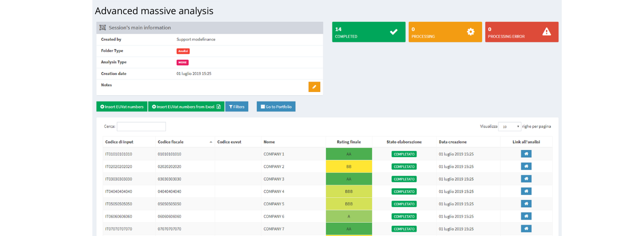Sort by Data creazione column

pos(468,142)
